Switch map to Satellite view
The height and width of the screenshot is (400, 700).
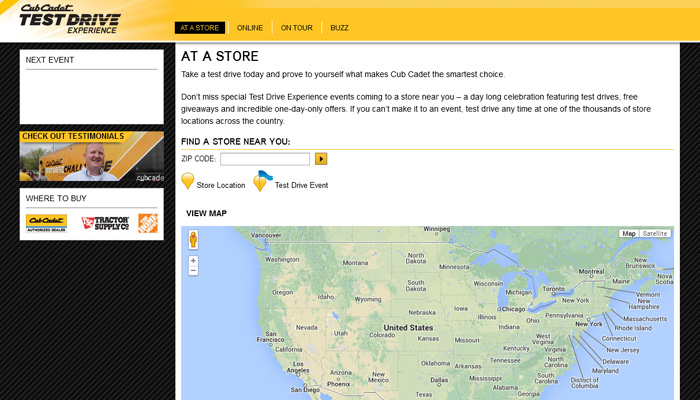coord(655,233)
